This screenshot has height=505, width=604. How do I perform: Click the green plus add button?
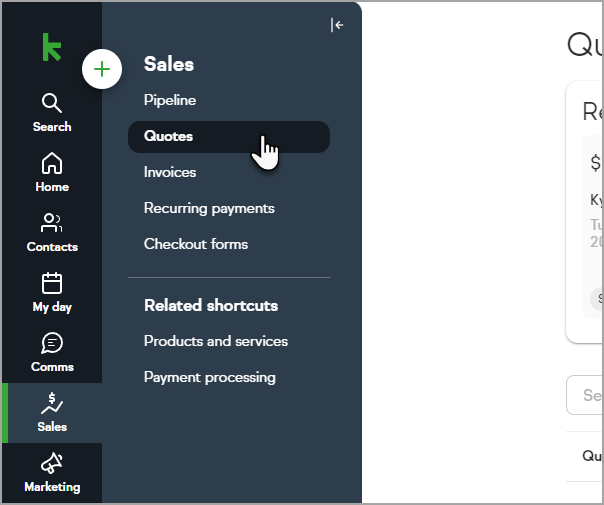[x=102, y=69]
